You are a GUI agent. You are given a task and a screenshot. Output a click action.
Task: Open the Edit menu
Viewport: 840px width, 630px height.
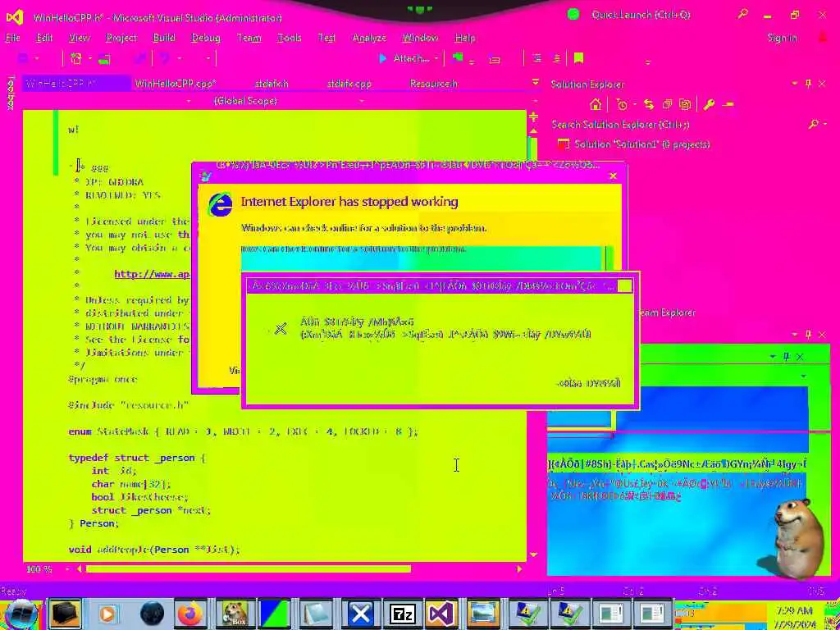coord(44,38)
